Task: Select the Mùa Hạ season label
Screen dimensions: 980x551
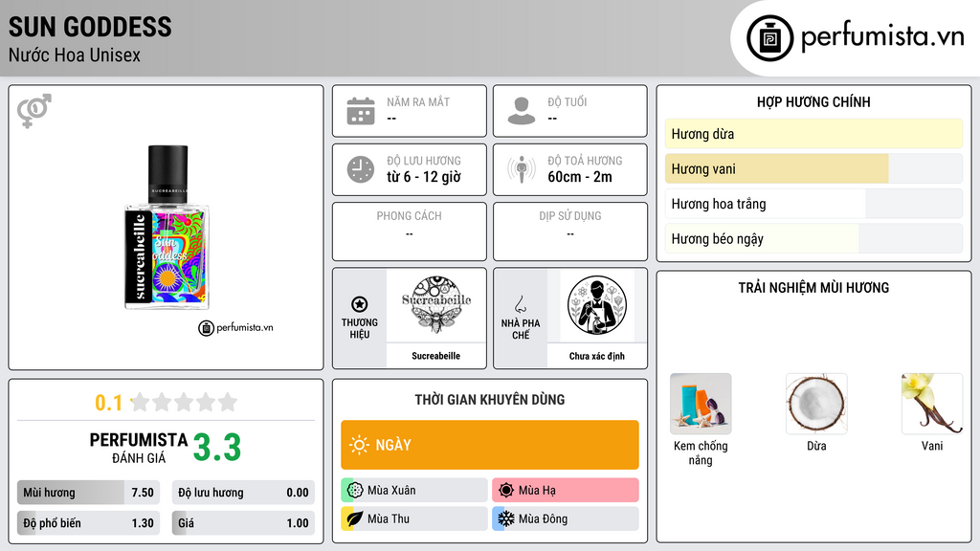Action: coord(537,491)
